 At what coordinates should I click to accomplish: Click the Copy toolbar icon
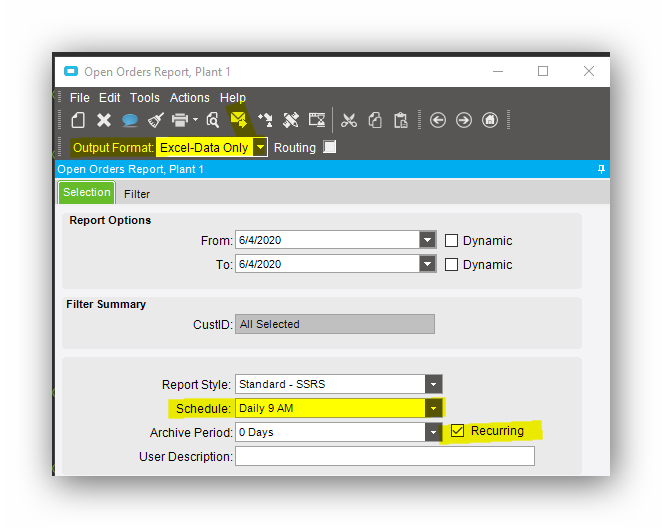coord(375,120)
